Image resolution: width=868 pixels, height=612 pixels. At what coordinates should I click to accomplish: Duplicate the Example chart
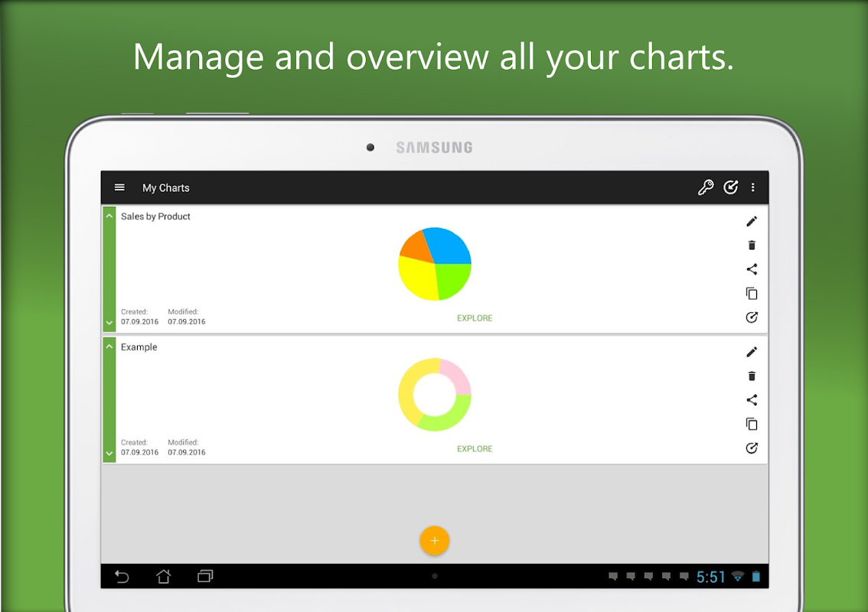pos(752,424)
